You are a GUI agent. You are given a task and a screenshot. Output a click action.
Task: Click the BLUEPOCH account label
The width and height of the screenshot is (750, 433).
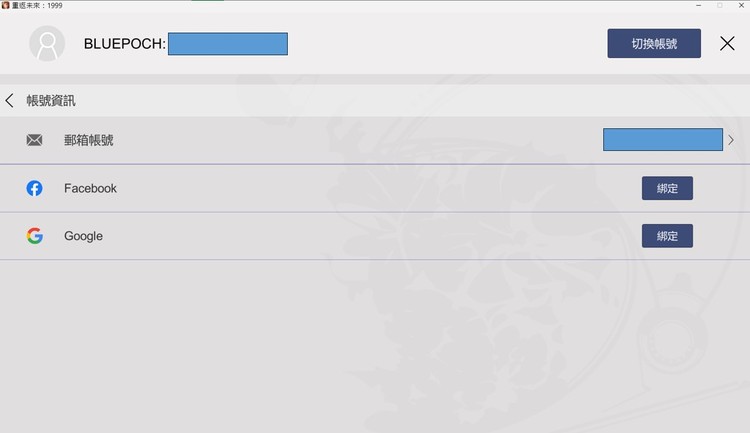coord(124,44)
